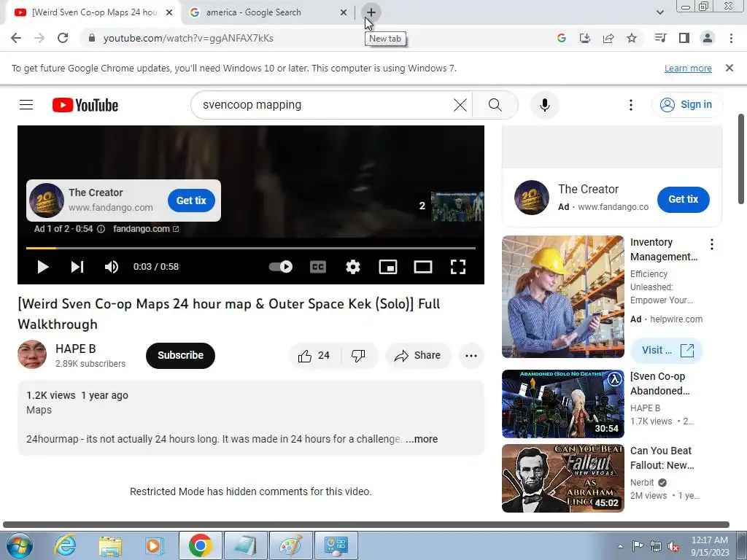
Task: Play the video
Action: pos(43,267)
